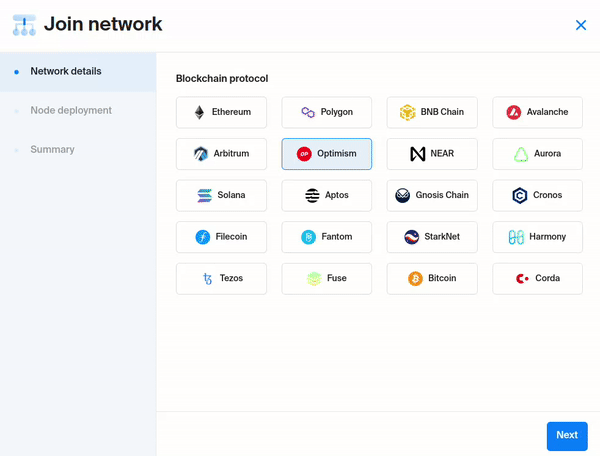Pick the Avalanche red logo icon
The height and width of the screenshot is (456, 600).
click(x=514, y=112)
